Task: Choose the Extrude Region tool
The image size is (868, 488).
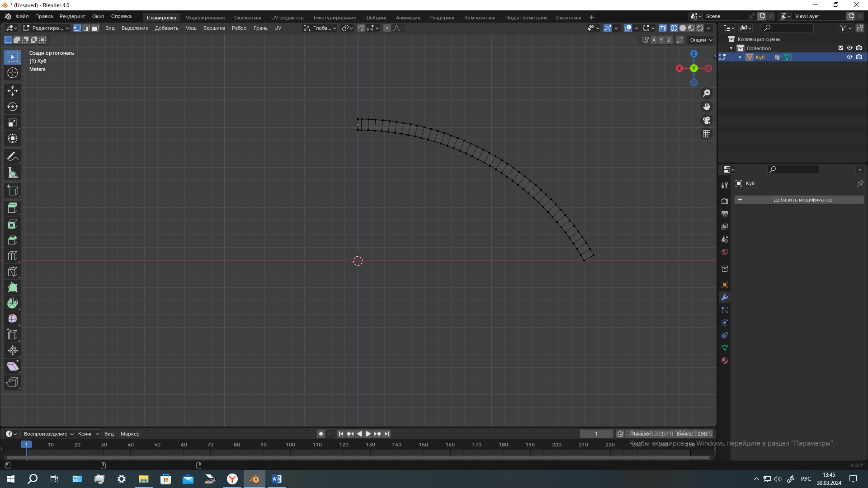Action: click(13, 208)
